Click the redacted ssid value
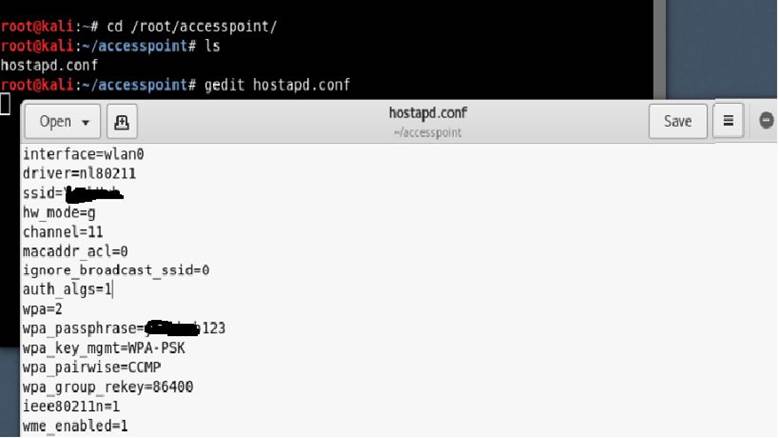779x438 pixels. 94,194
